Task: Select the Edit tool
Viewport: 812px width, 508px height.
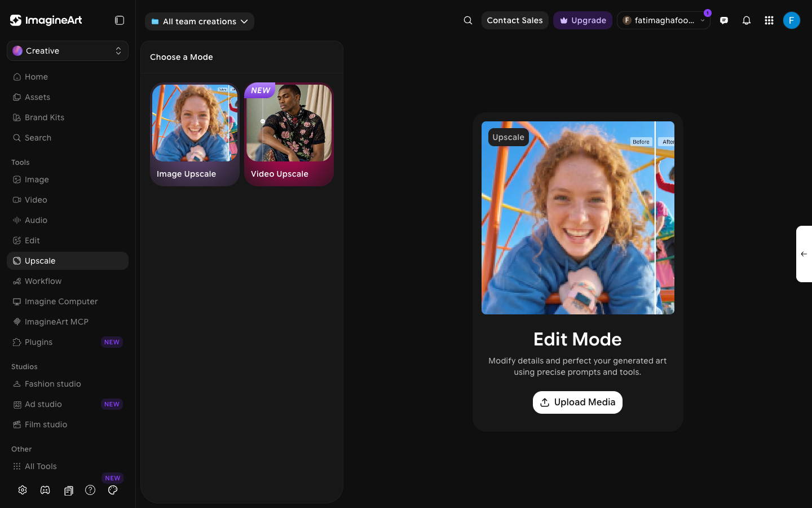Action: 68,240
